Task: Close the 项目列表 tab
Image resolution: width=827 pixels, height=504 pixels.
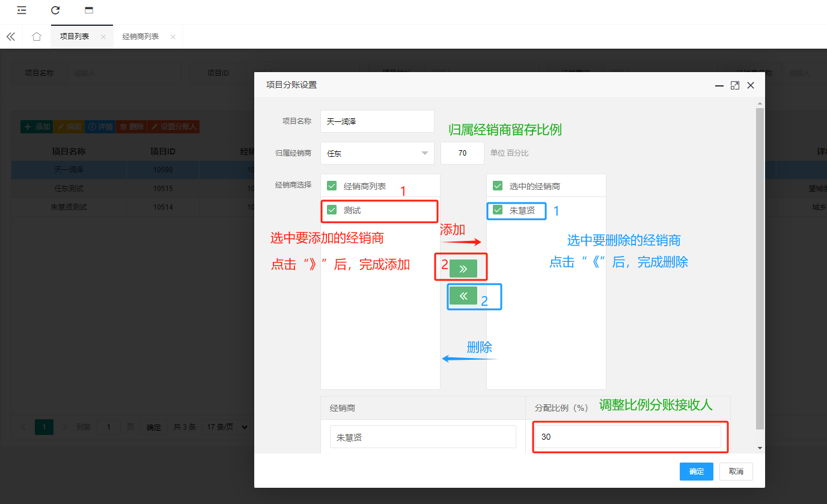Action: (x=103, y=37)
